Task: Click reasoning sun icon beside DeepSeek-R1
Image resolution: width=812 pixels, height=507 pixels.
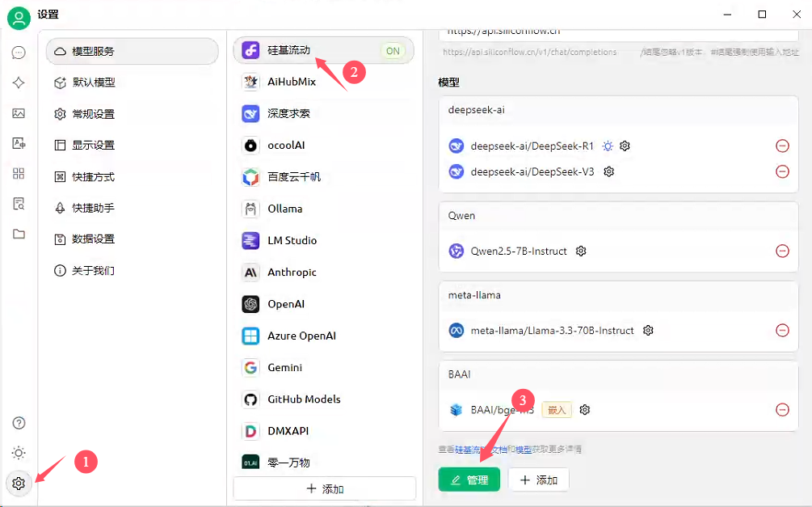Action: click(x=608, y=146)
